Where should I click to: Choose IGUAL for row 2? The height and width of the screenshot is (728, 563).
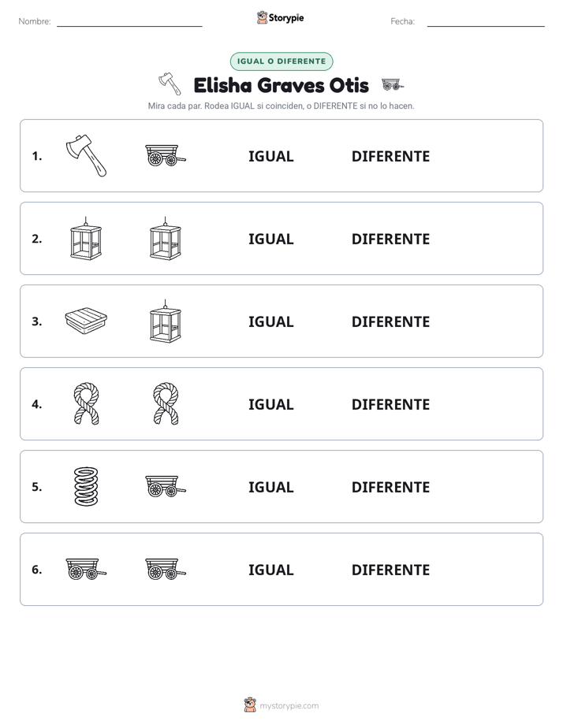270,239
